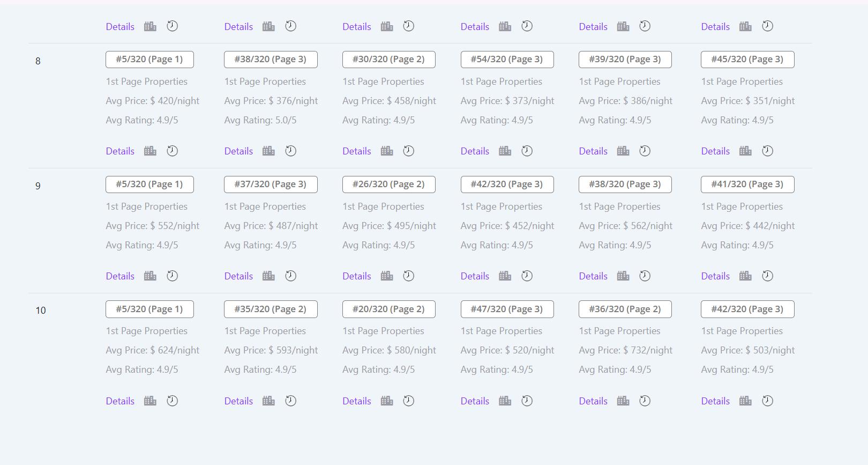Click the #54/320 (Page 3) rank badge
868x465 pixels.
tap(507, 60)
